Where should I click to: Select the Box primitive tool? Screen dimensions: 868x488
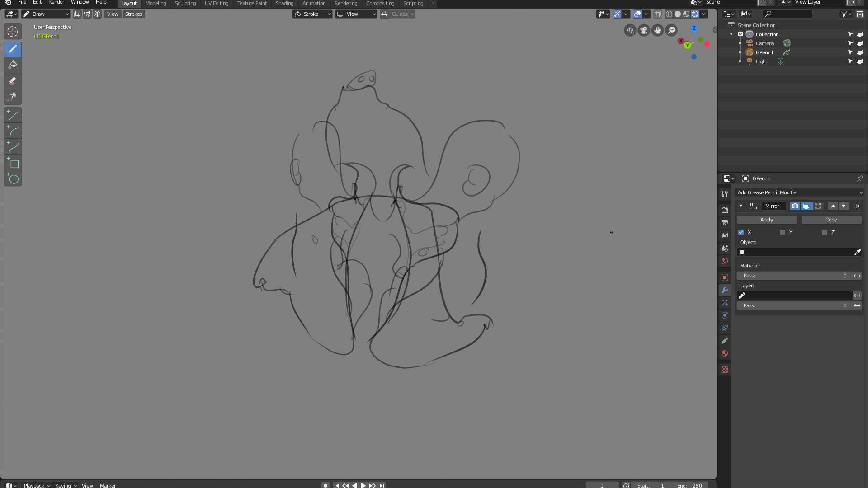(x=13, y=163)
